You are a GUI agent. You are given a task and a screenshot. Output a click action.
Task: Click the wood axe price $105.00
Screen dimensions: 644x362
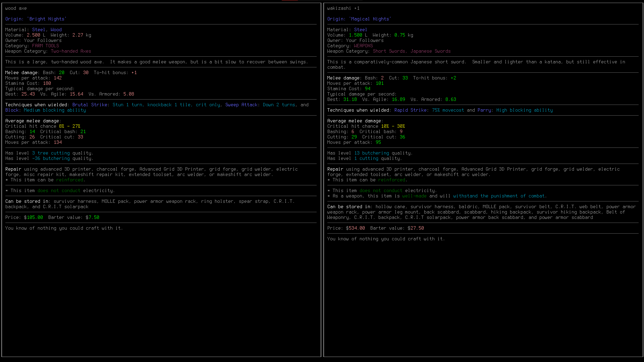[34, 218]
